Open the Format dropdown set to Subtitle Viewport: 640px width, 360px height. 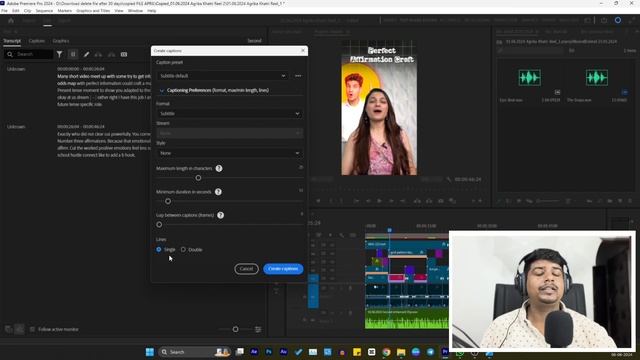click(x=229, y=113)
